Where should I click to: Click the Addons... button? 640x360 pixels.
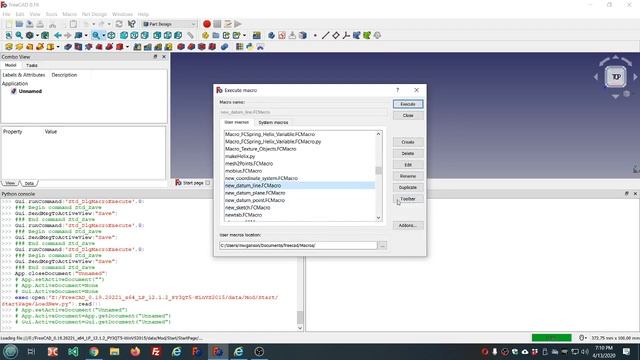[x=408, y=225]
